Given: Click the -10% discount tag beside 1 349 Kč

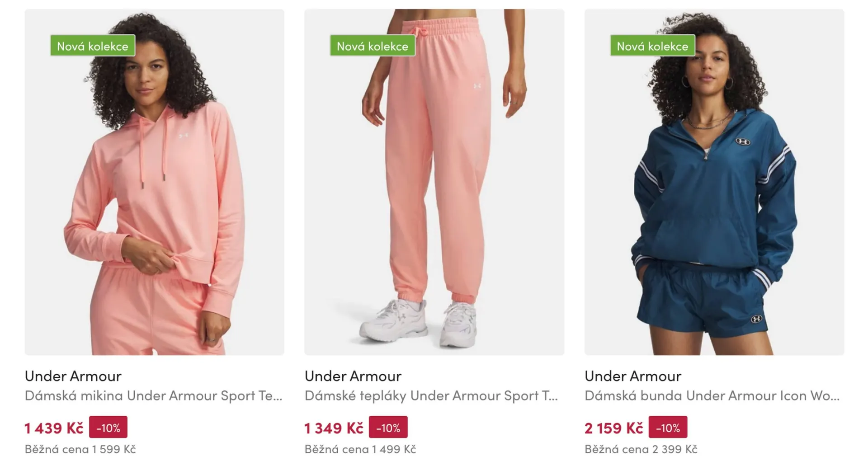Looking at the screenshot, I should pyautogui.click(x=388, y=427).
